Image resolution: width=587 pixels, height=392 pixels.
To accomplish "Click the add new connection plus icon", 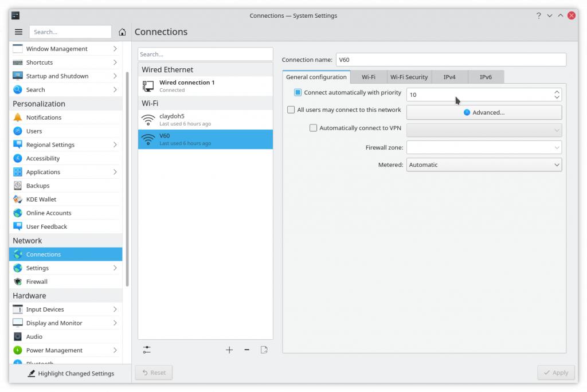I will point(229,350).
